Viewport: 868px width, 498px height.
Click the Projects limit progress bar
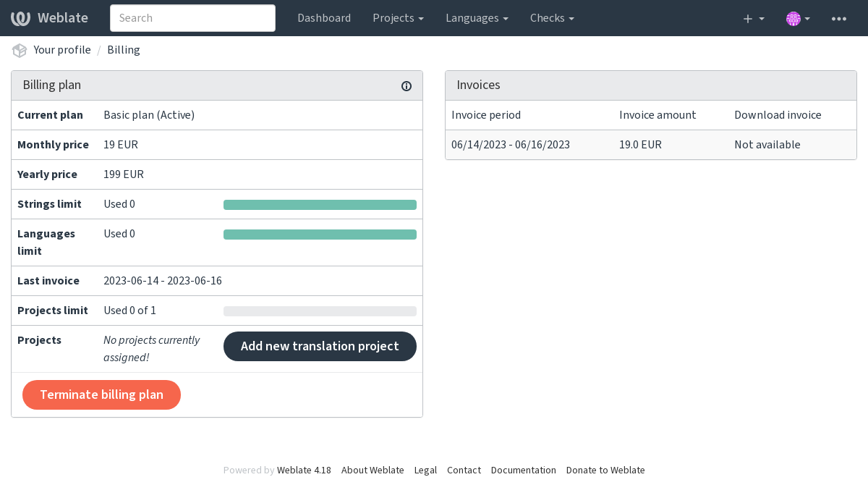pos(320,311)
